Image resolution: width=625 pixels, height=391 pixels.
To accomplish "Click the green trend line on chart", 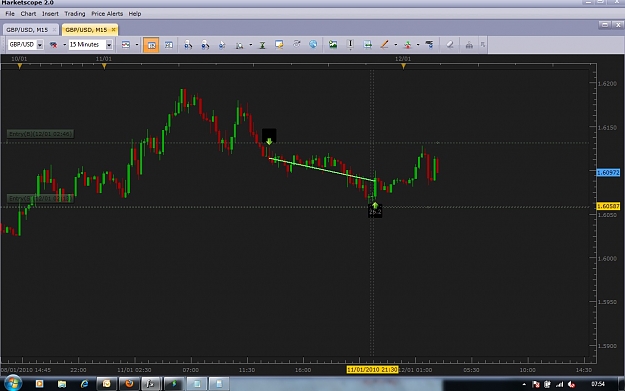I will [322, 170].
